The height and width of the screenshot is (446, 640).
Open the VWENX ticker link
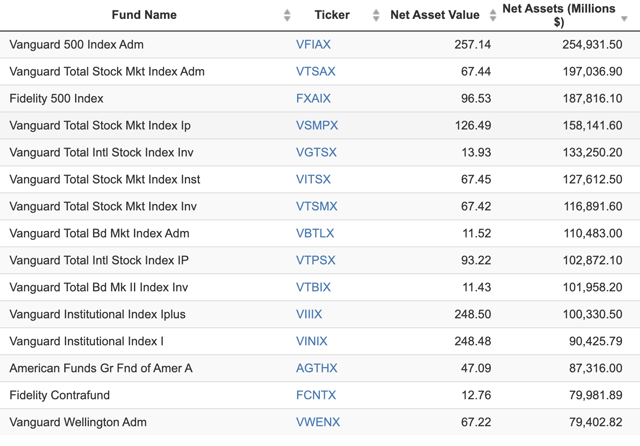(x=317, y=423)
